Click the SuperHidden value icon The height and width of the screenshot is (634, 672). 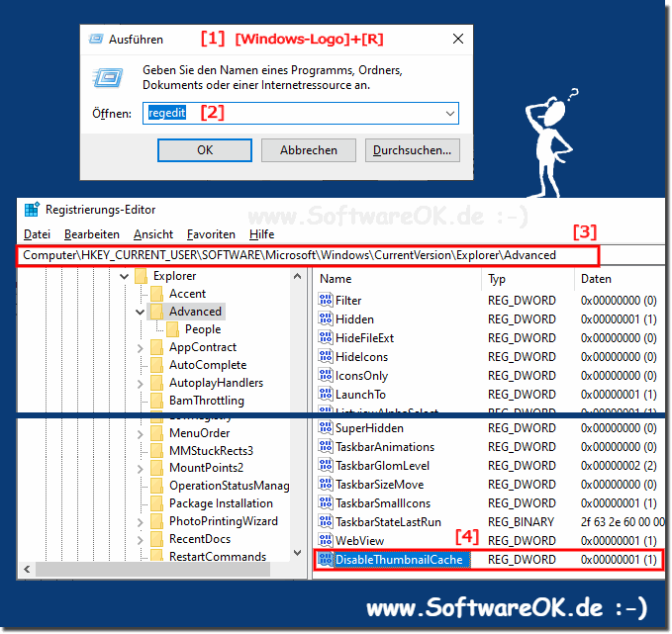pyautogui.click(x=326, y=427)
